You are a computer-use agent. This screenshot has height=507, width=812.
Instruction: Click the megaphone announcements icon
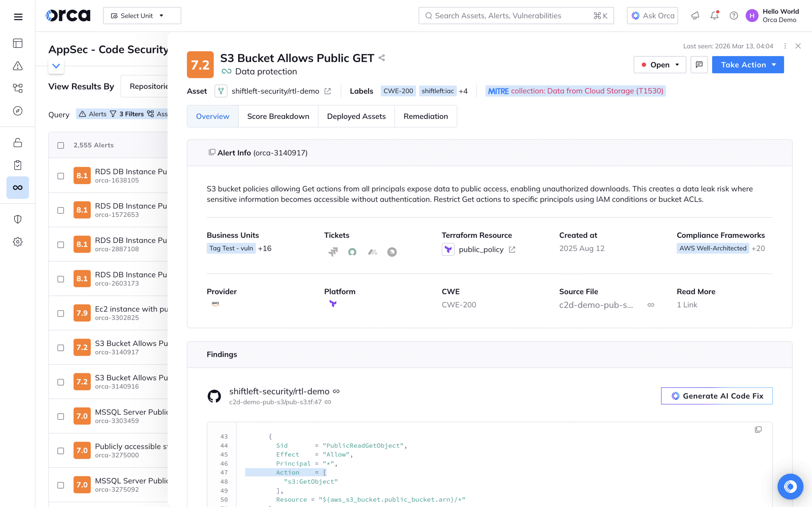(695, 16)
